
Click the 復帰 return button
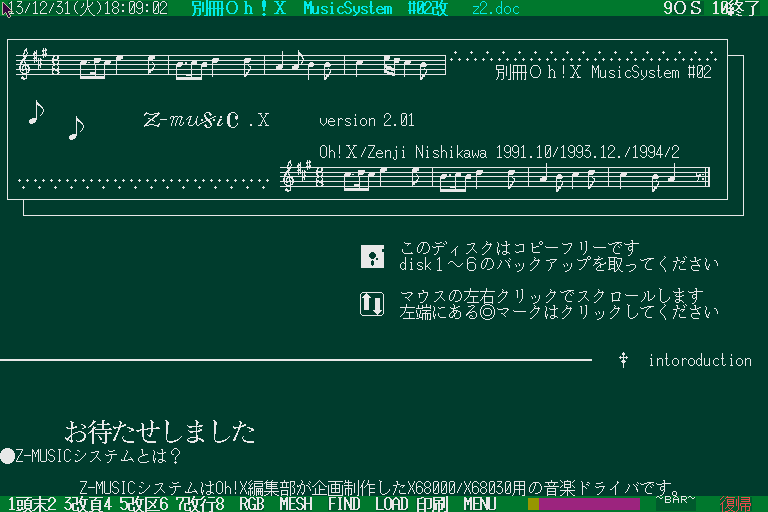click(736, 504)
